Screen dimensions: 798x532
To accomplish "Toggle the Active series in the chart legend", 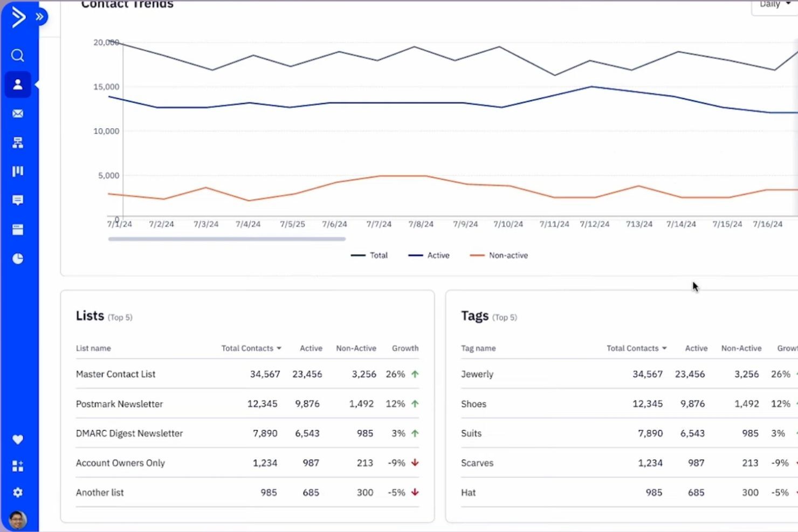I will (429, 255).
